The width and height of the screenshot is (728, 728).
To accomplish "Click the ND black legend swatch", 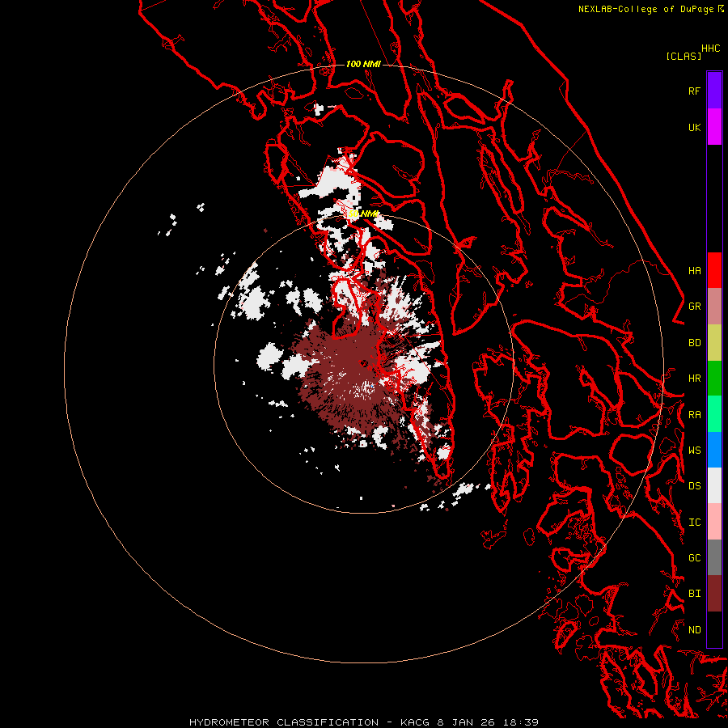I will (714, 629).
